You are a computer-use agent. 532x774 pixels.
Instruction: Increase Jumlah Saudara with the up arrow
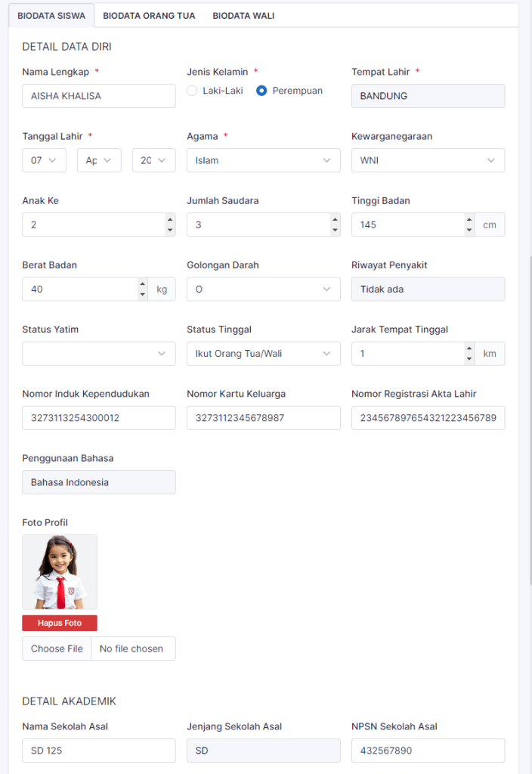click(x=334, y=219)
